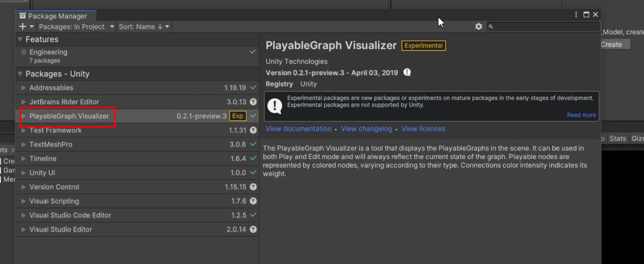
Task: Open the Package Manager kebab menu
Action: point(576,15)
